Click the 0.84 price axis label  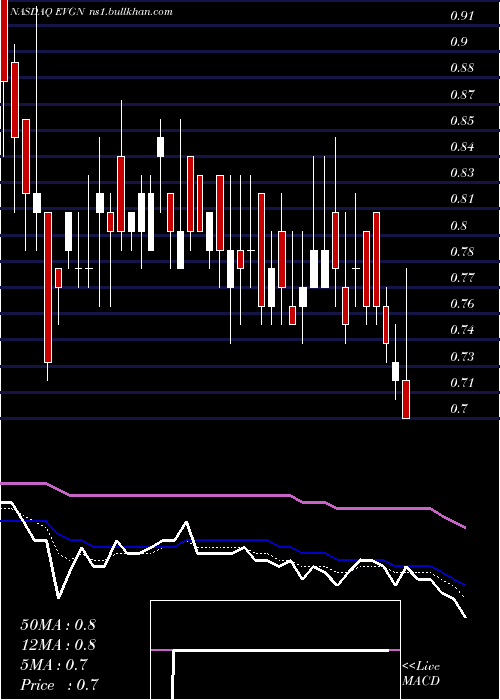462,146
